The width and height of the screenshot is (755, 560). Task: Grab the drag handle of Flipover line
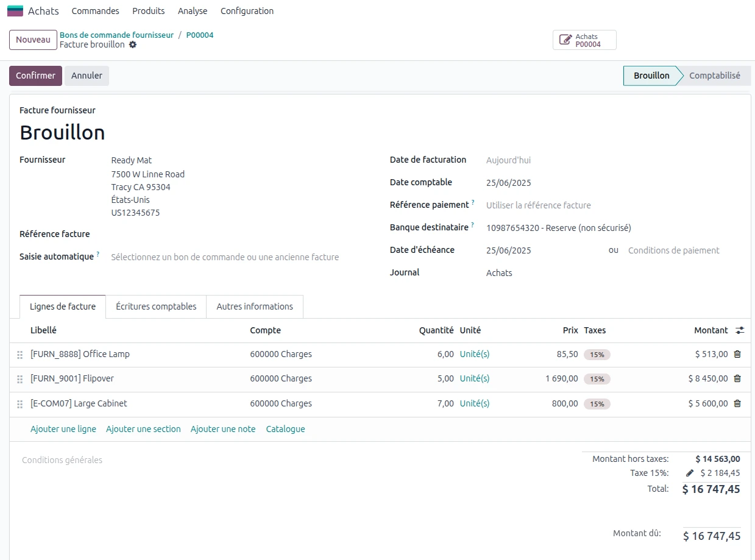click(x=19, y=379)
